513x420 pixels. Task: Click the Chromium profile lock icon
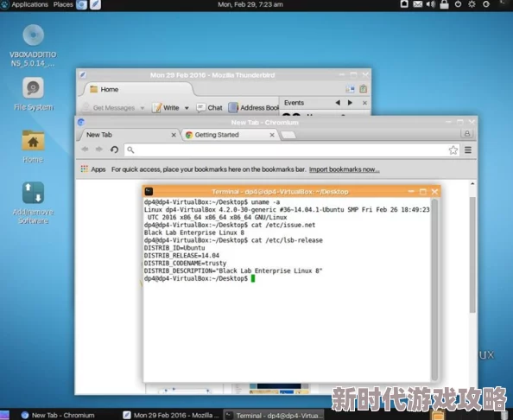point(467,134)
